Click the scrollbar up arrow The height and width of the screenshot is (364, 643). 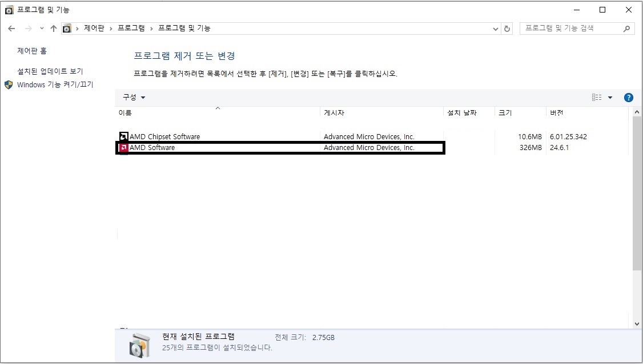tap(637, 112)
